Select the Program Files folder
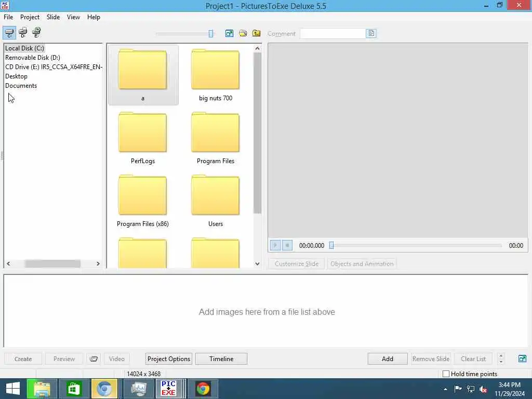Image resolution: width=532 pixels, height=399 pixels. [216, 138]
